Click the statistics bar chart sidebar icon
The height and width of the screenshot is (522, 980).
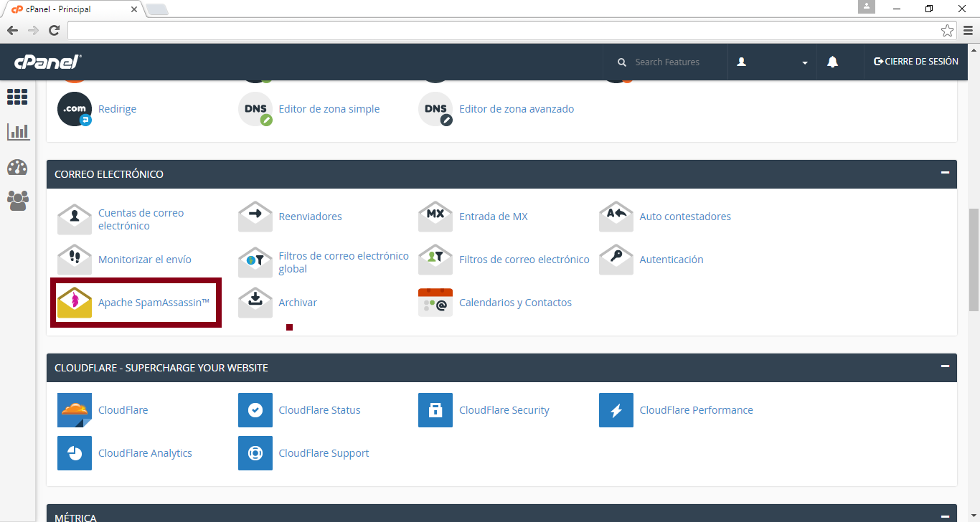coord(18,132)
